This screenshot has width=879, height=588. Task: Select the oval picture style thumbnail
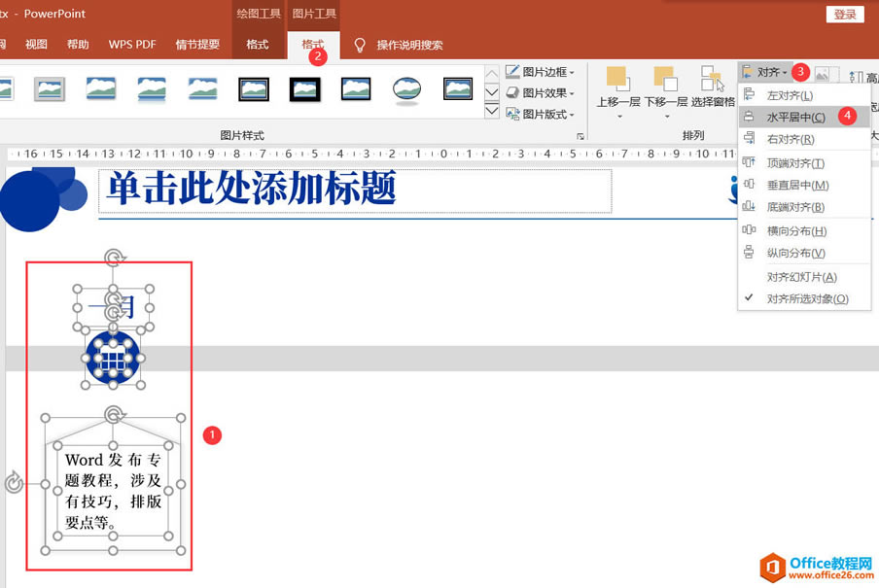pyautogui.click(x=405, y=87)
